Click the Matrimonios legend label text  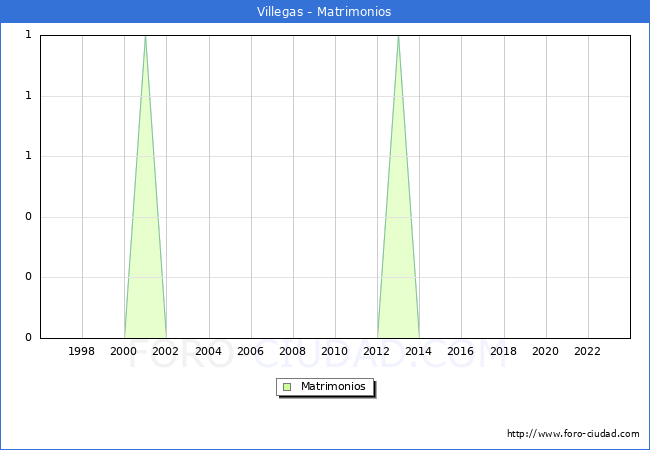coord(334,387)
